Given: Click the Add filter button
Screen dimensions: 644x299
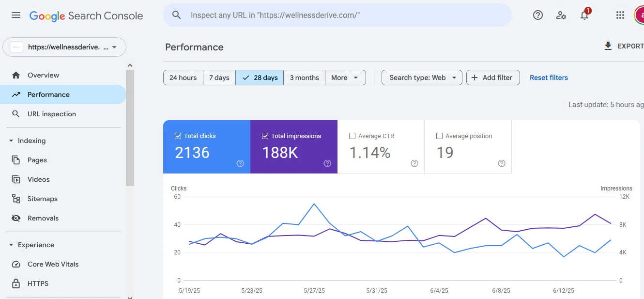Looking at the screenshot, I should click(x=493, y=78).
